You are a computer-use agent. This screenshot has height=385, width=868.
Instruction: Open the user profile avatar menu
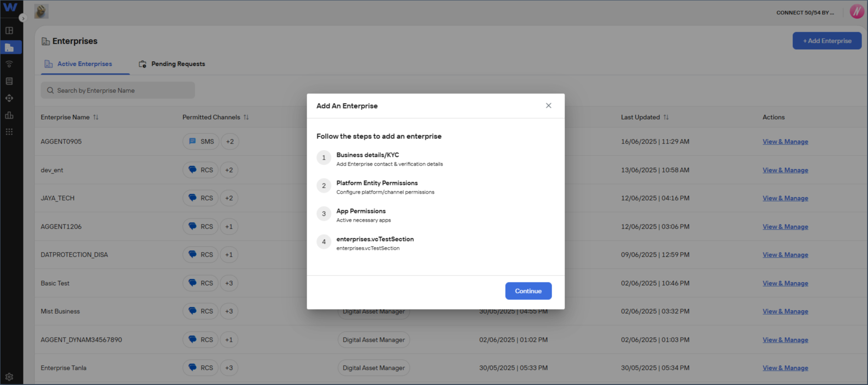pos(856,11)
